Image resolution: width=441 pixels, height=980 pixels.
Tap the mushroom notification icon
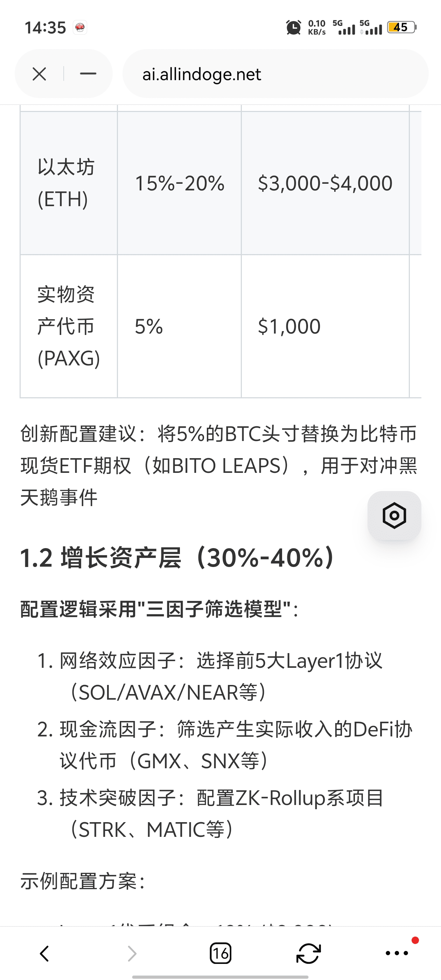click(x=80, y=27)
